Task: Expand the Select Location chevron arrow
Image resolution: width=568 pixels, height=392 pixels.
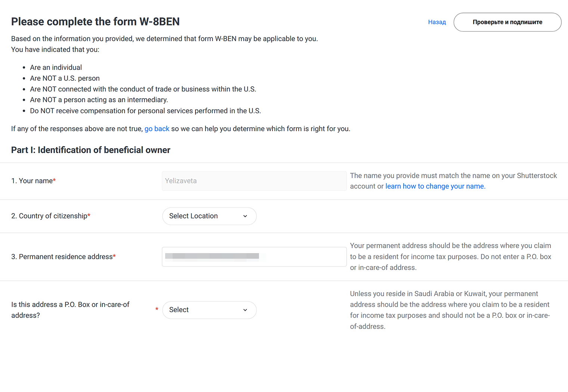Action: (x=245, y=216)
